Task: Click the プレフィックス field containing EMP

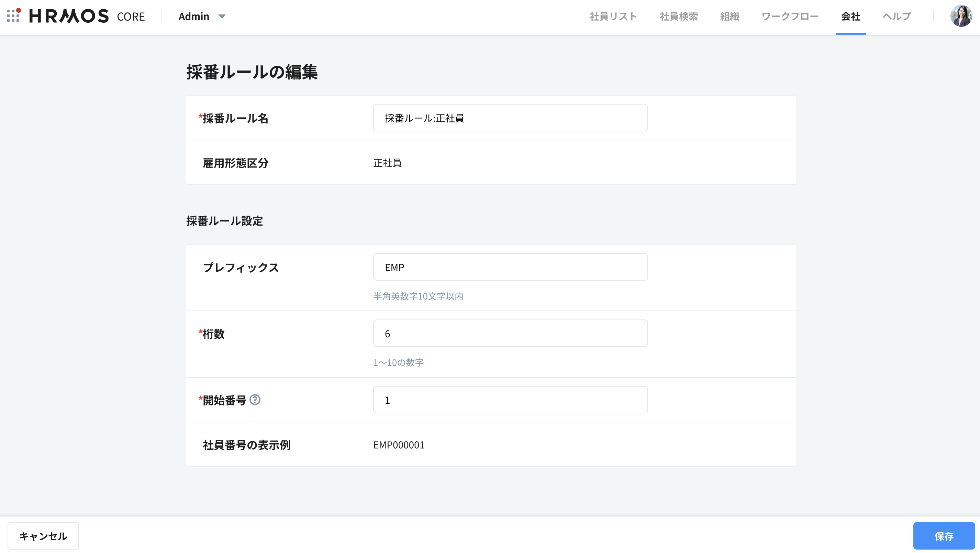Action: (510, 267)
